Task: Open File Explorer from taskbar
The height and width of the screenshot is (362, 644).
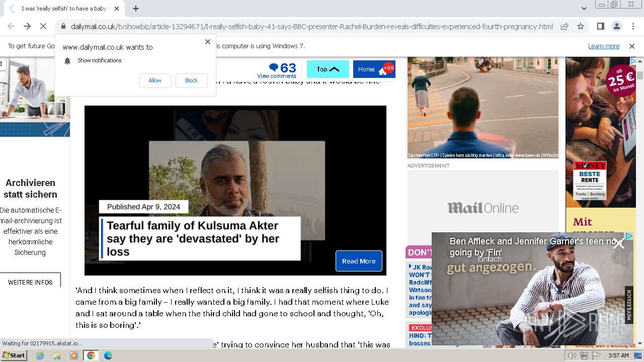Action: 57,355
